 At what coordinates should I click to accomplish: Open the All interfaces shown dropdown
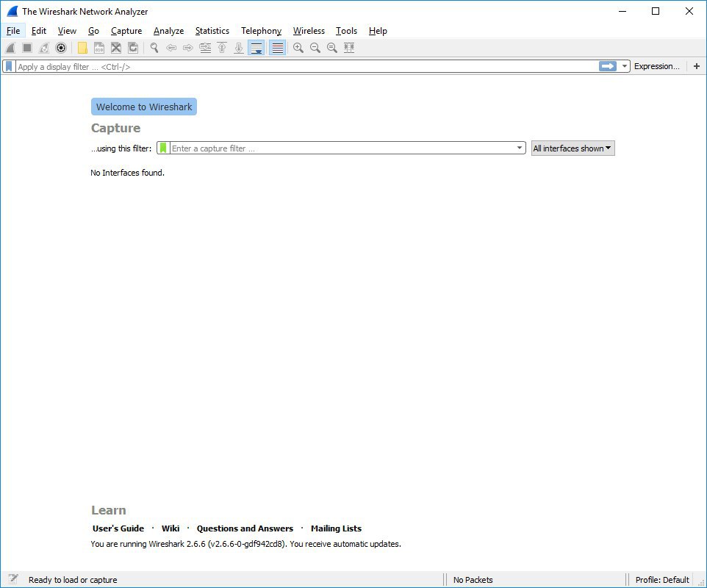pyautogui.click(x=573, y=148)
